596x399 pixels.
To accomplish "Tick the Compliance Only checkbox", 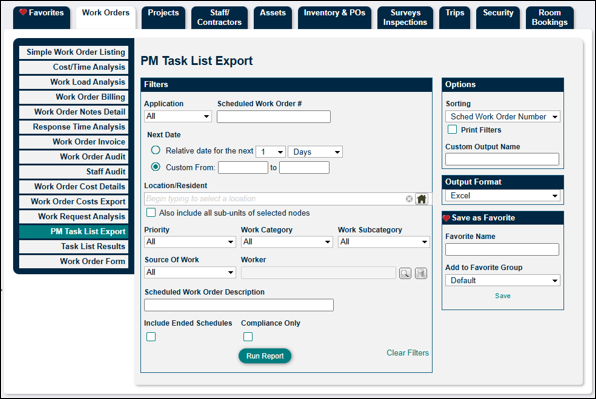I will pos(248,337).
